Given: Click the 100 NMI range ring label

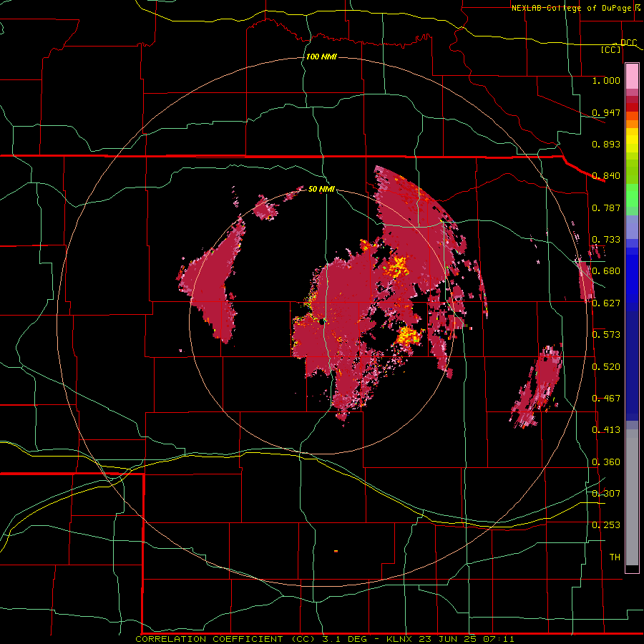Looking at the screenshot, I should pos(321,57).
